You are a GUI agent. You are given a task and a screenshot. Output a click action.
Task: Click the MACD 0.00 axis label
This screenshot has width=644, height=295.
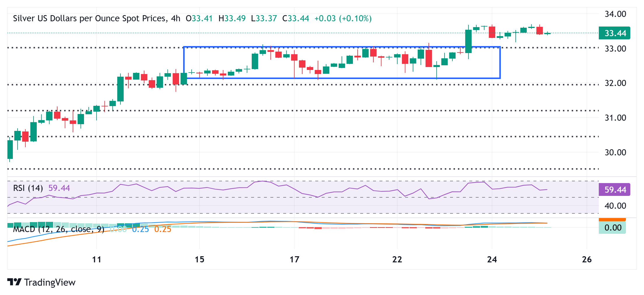coord(612,228)
